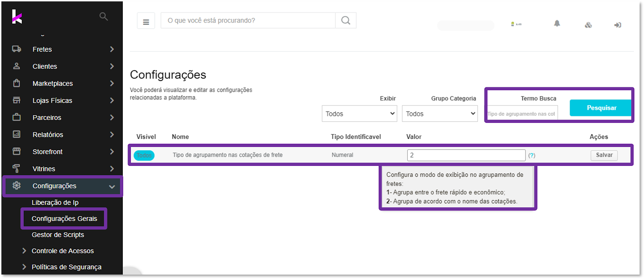
Task: Click the cubes icon in the header
Action: point(588,25)
